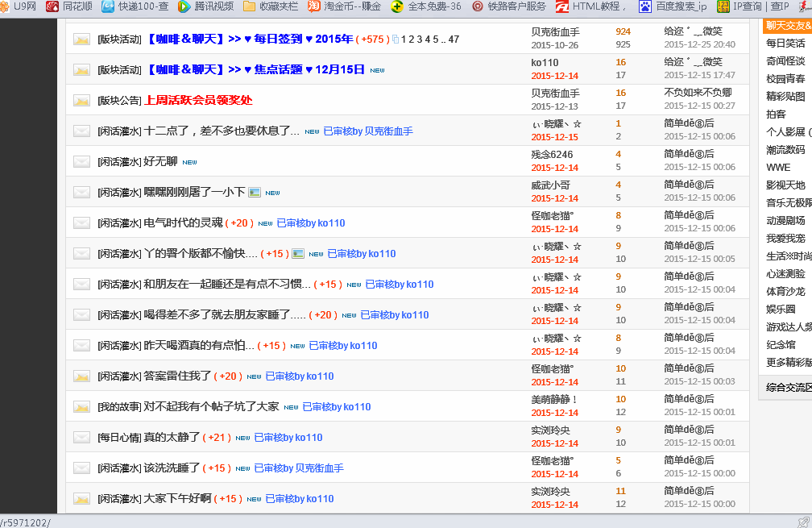The height and width of the screenshot is (528, 812).
Task: Click envelope icon beside 上周活跃会员领奖处
Action: point(81,101)
